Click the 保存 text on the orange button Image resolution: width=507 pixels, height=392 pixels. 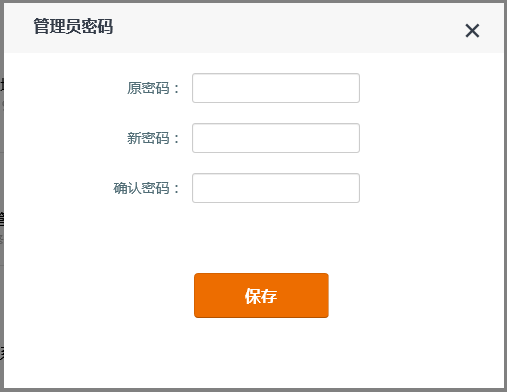[261, 296]
